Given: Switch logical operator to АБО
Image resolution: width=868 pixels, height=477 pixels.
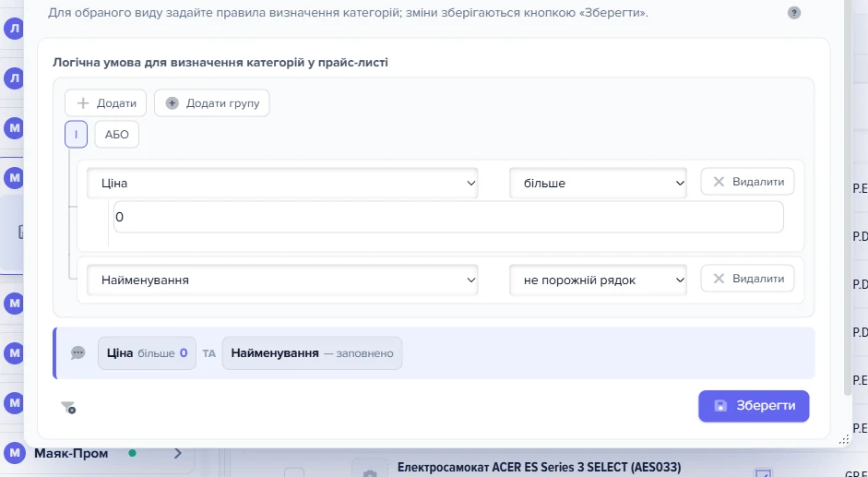Looking at the screenshot, I should click(x=117, y=135).
